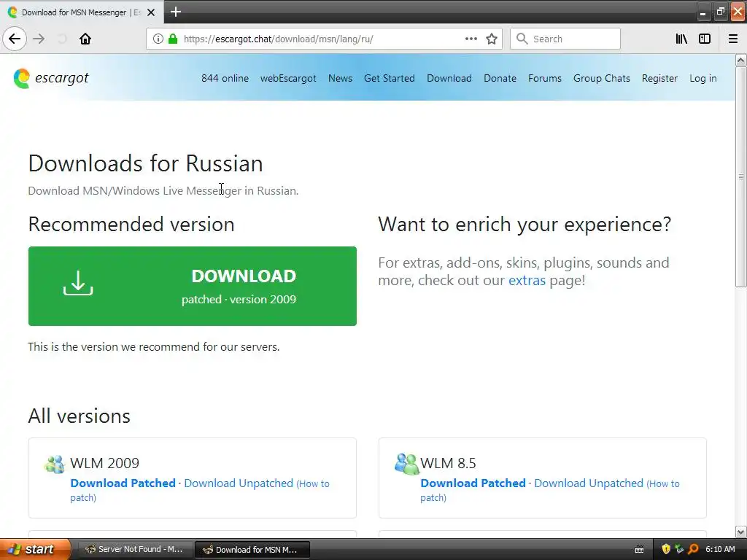Show site information icon in address bar
The image size is (747, 560).
158,39
